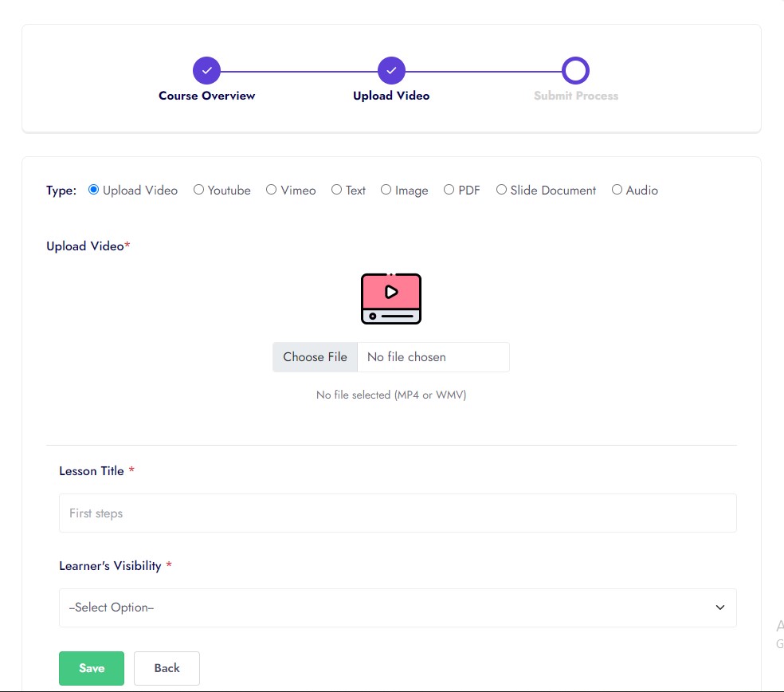Focus the Lesson Title input field

[x=398, y=513]
